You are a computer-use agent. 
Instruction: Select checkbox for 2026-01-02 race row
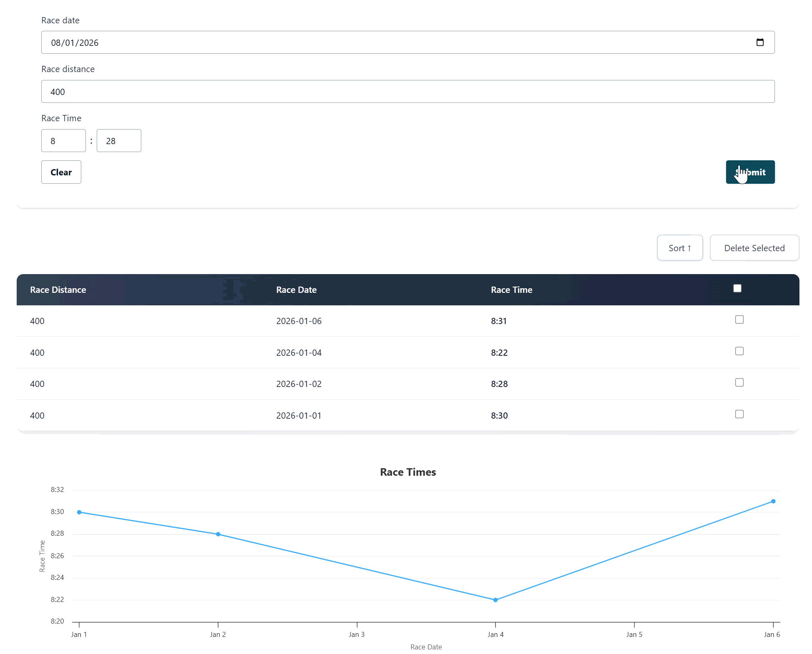739,382
